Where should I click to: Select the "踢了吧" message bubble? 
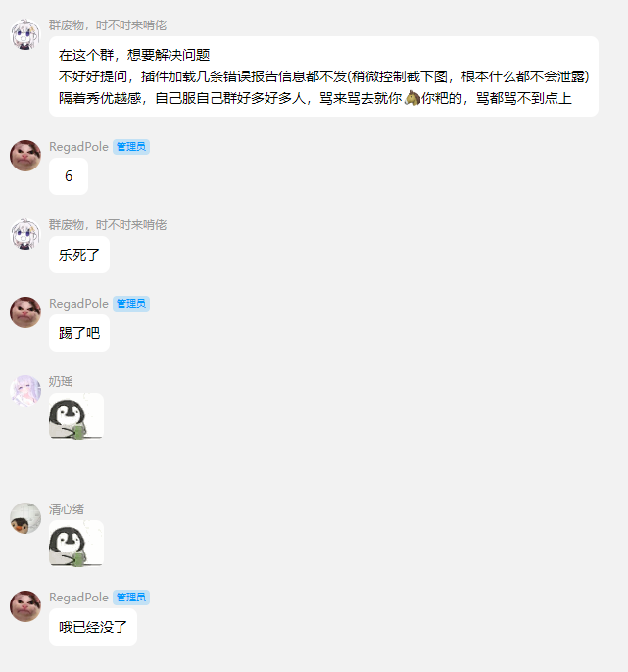point(79,333)
